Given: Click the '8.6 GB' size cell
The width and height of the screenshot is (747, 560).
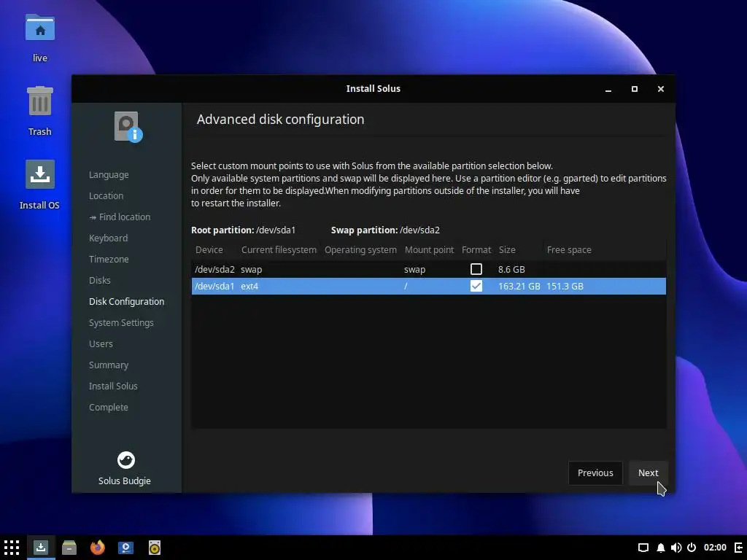Looking at the screenshot, I should coord(511,269).
